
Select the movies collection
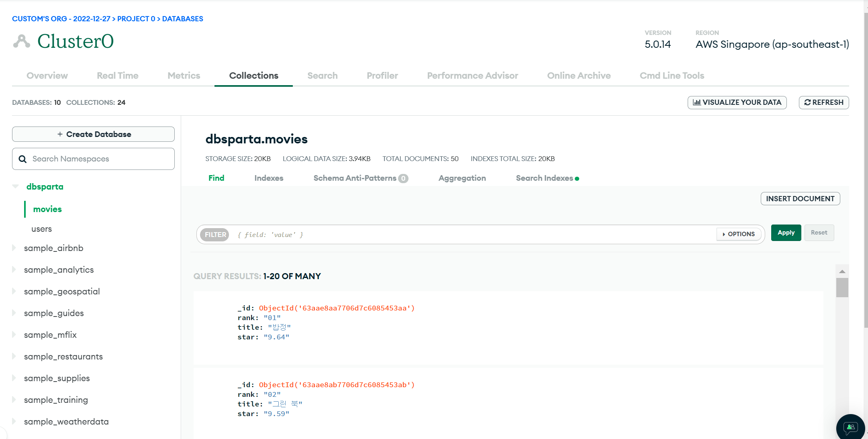pos(47,209)
